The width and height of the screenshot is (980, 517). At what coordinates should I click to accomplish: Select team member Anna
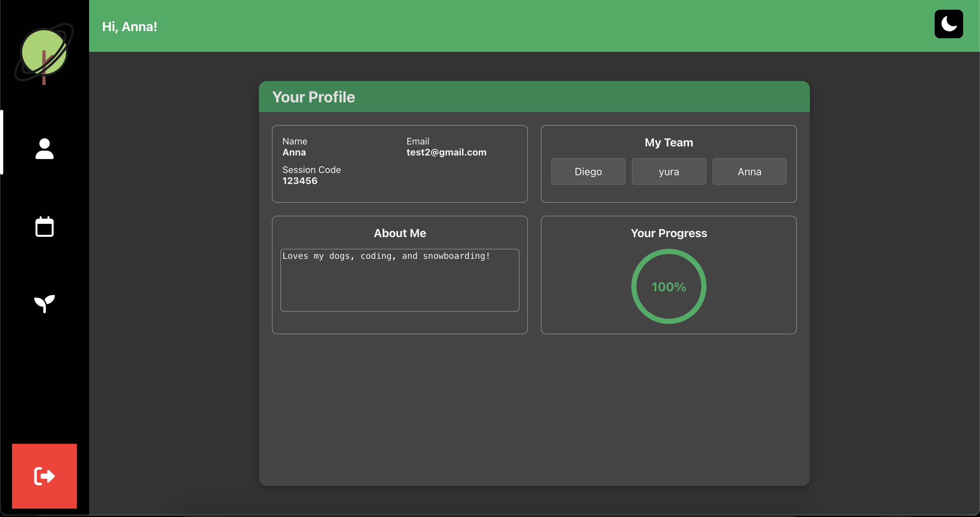point(749,171)
